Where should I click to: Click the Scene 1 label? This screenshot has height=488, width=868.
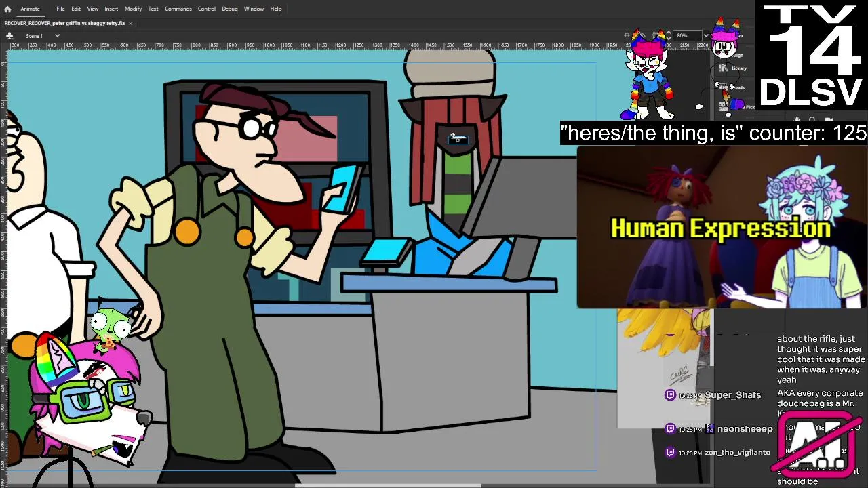[34, 35]
